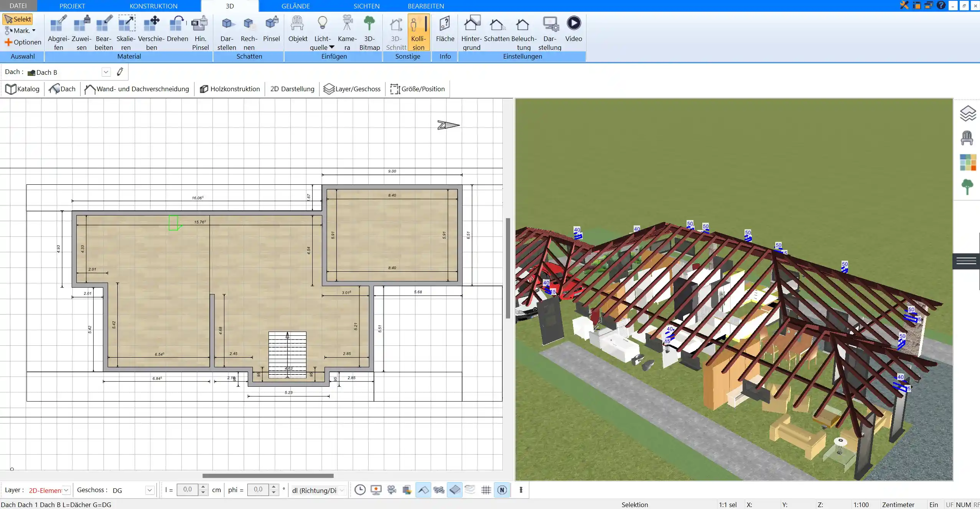980x509 pixels.
Task: Open the BEARBEITEN ribbon tab
Action: [426, 6]
